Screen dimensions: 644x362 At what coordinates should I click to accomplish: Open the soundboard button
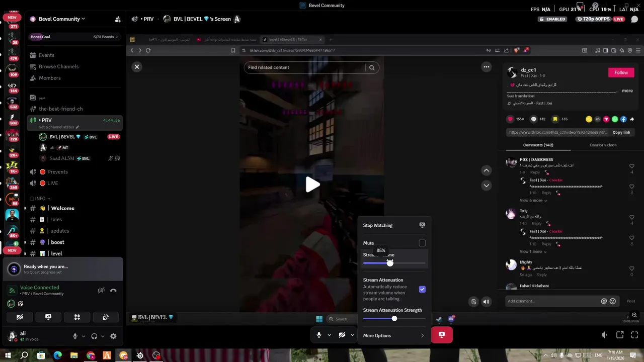tap(106, 317)
